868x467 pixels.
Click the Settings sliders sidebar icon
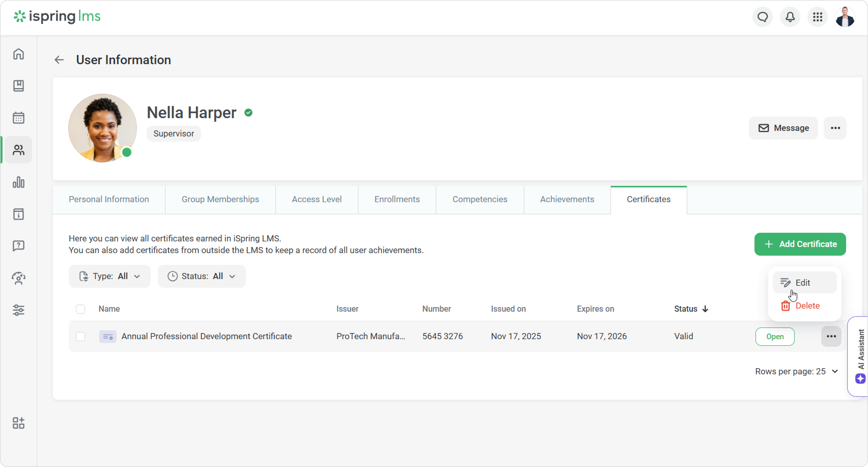click(x=19, y=310)
